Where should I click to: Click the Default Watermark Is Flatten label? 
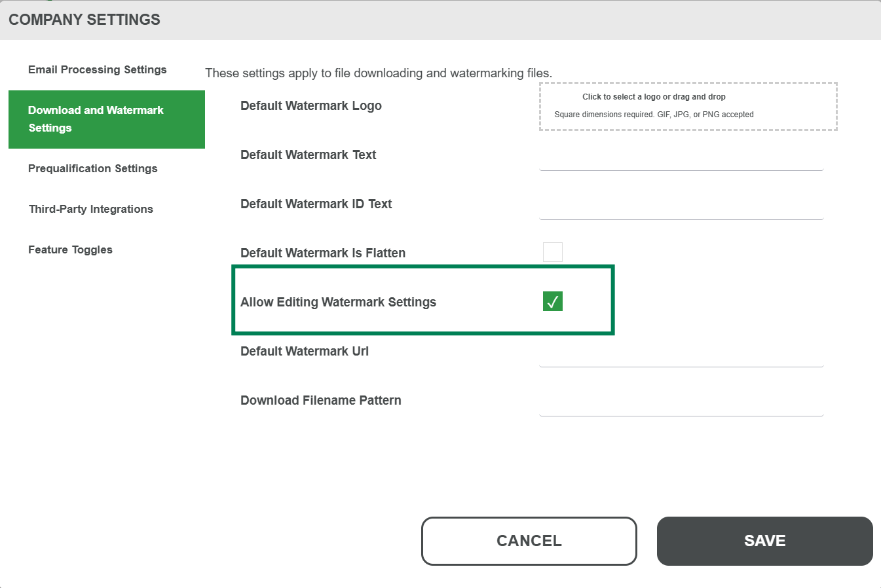coord(322,253)
